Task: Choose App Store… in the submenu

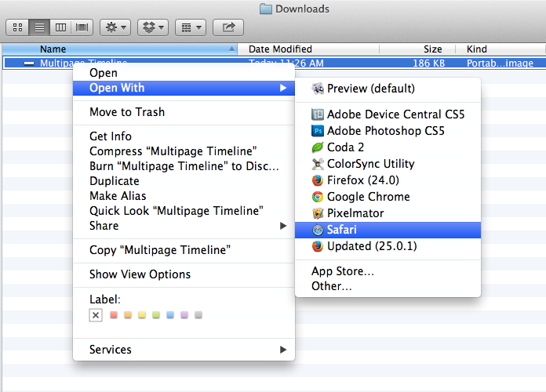Action: pyautogui.click(x=388, y=271)
